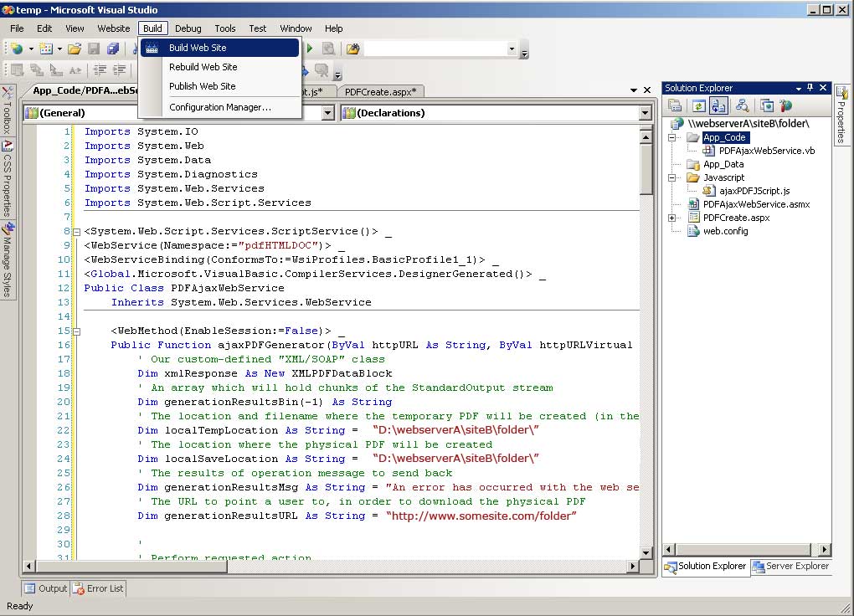Collapse the App_Code folder node
The height and width of the screenshot is (616, 854).
tap(672, 138)
